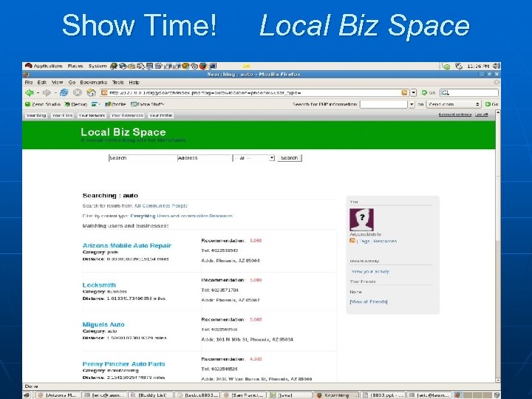Open the Miguels Auto listing
532x399 pixels.
pos(103,324)
